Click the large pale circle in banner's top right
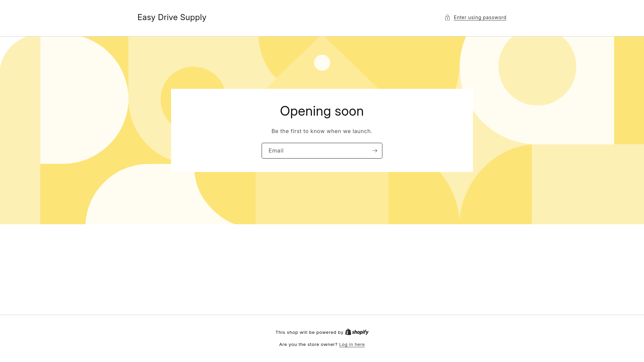 point(537,67)
